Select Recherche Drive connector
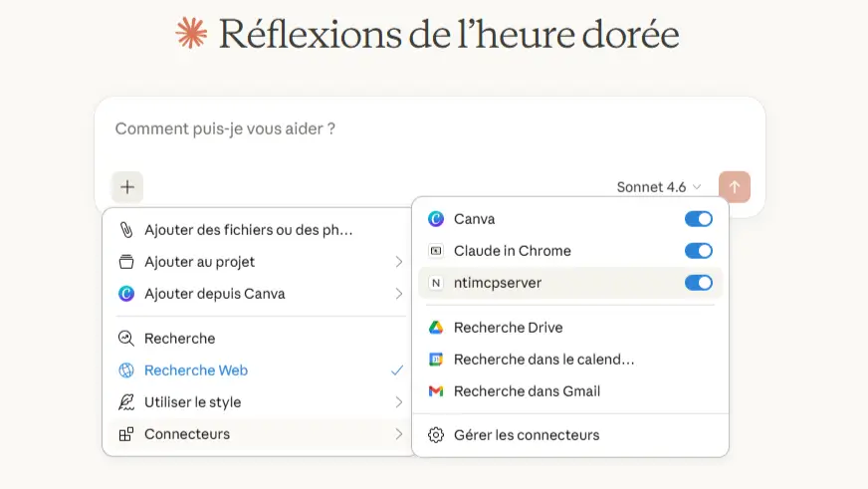 tap(508, 328)
